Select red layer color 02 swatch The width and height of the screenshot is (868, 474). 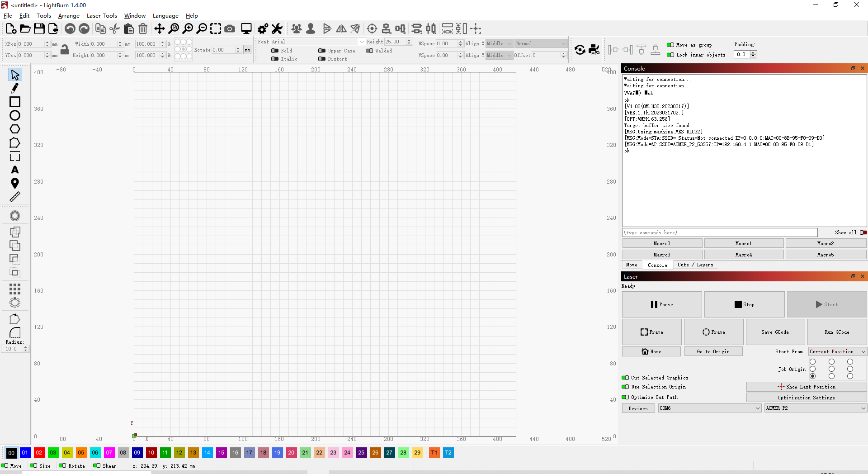(39, 453)
